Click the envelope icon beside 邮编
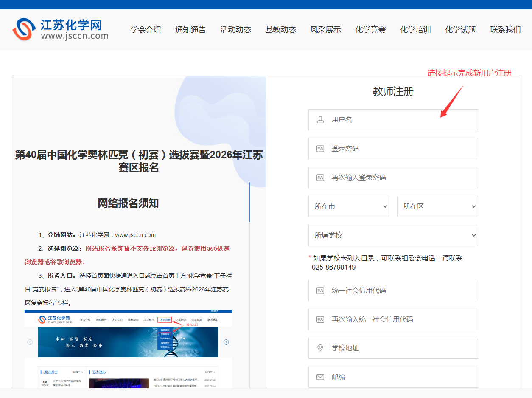Image resolution: width=532 pixels, height=398 pixels. coord(320,377)
